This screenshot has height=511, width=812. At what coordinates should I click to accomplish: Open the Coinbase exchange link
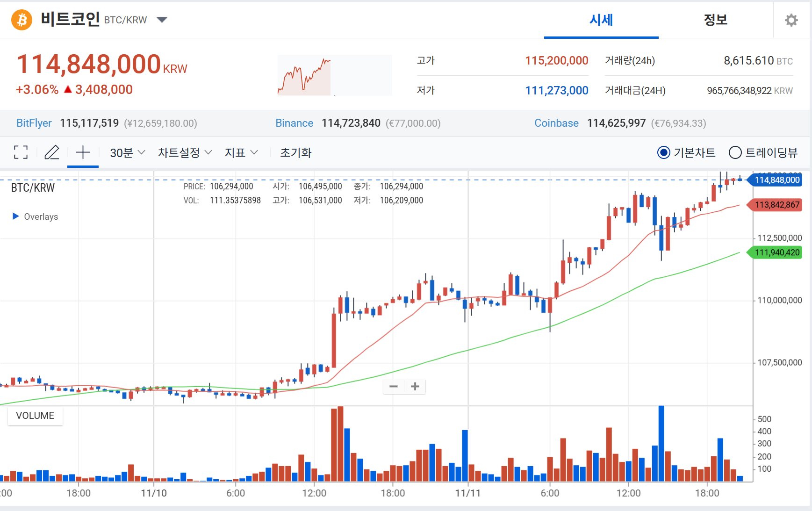tap(556, 123)
